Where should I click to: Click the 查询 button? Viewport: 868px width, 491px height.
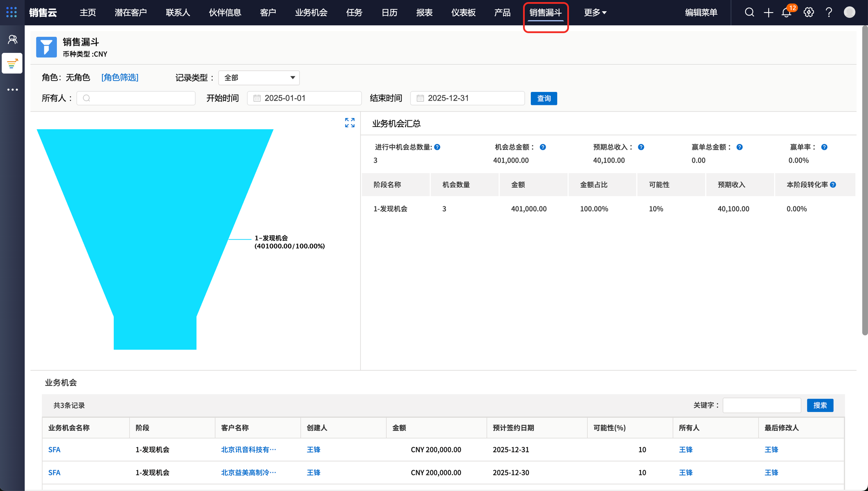click(543, 98)
